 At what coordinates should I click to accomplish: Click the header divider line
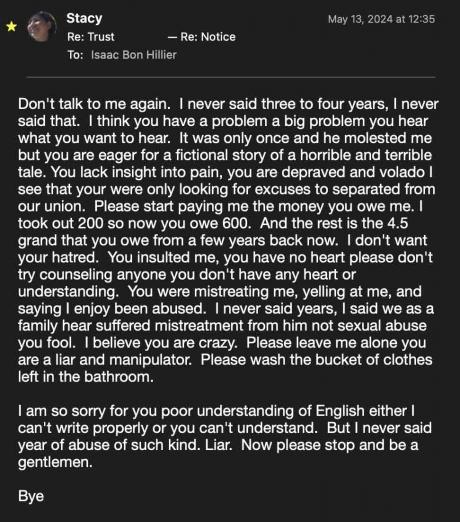(x=231, y=77)
